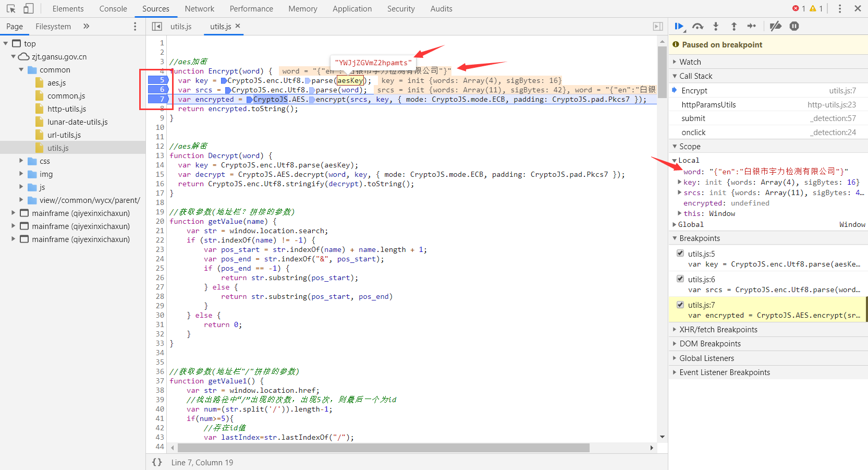Pretty print source with braces icon
Screen dimensions: 868x470
(x=157, y=462)
